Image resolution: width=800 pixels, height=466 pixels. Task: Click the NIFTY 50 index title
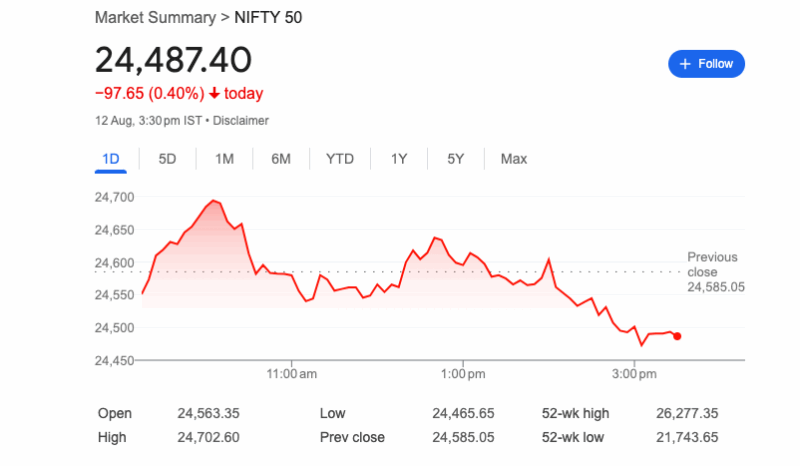coord(268,18)
